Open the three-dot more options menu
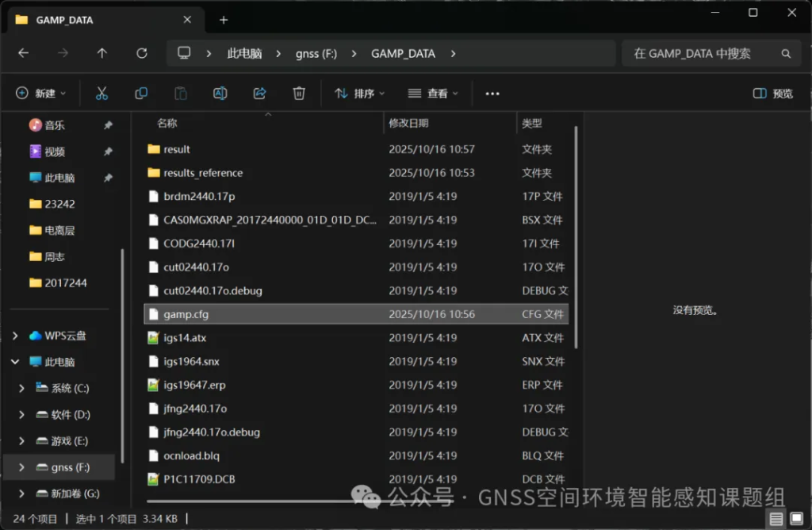The height and width of the screenshot is (530, 812). (492, 94)
